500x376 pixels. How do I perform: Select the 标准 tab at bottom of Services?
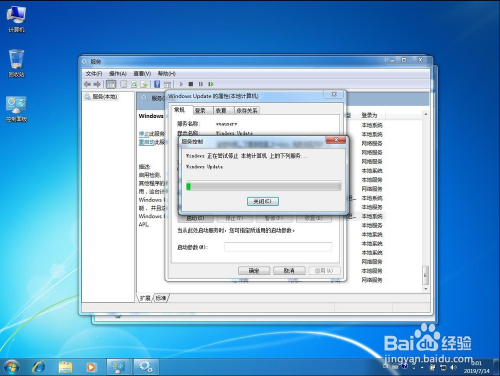click(x=161, y=298)
